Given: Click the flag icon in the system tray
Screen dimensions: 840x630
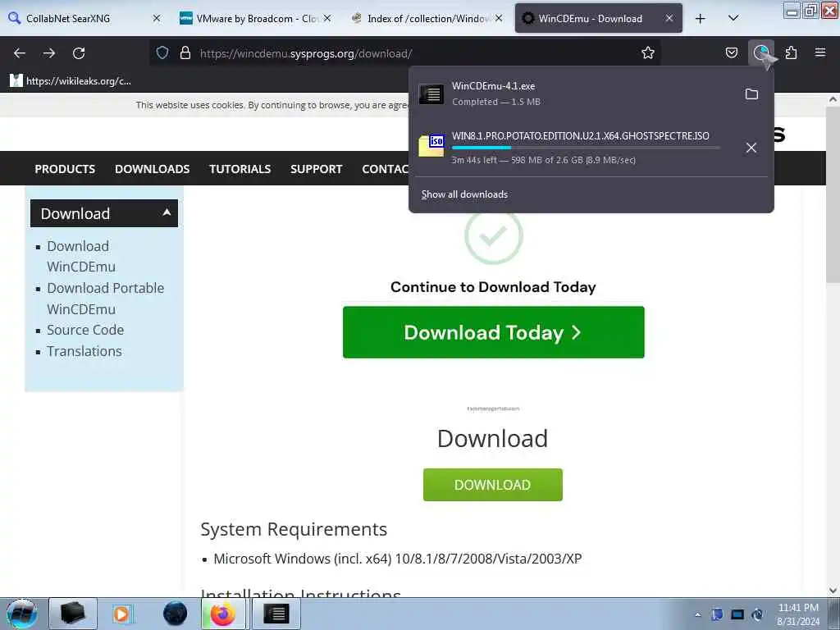Looking at the screenshot, I should [x=717, y=614].
